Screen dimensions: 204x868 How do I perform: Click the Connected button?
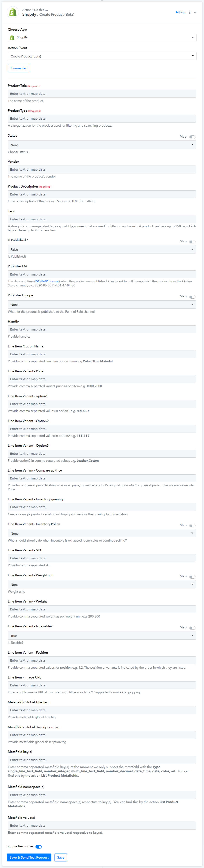[19, 68]
